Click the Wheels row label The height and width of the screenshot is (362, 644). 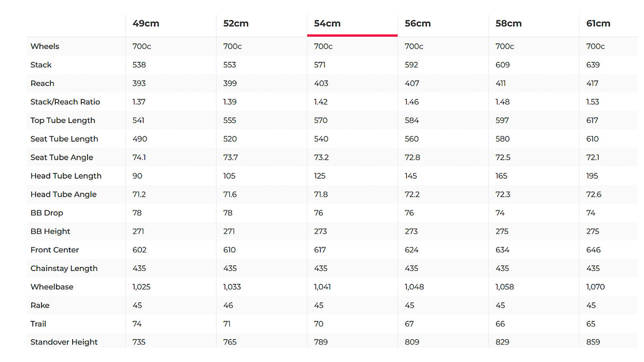[x=45, y=46]
